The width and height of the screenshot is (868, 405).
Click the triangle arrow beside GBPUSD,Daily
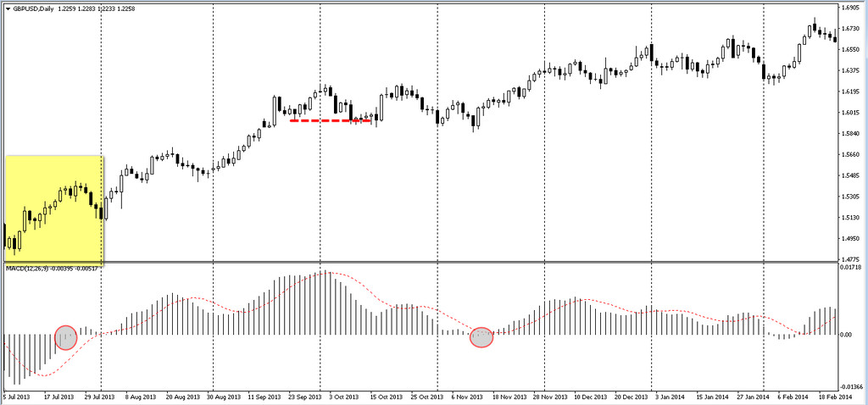[6, 8]
